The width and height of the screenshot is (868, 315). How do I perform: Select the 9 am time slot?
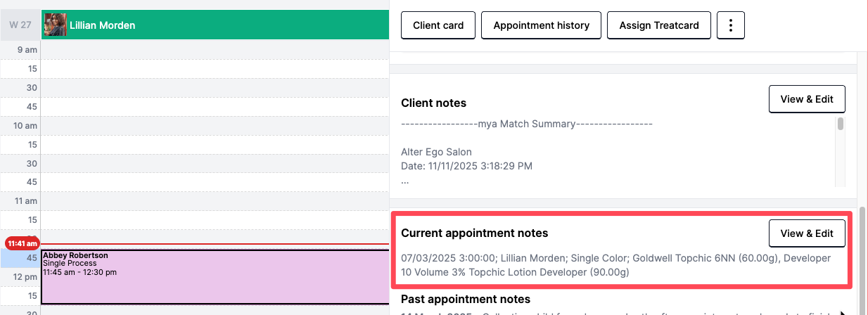point(215,51)
